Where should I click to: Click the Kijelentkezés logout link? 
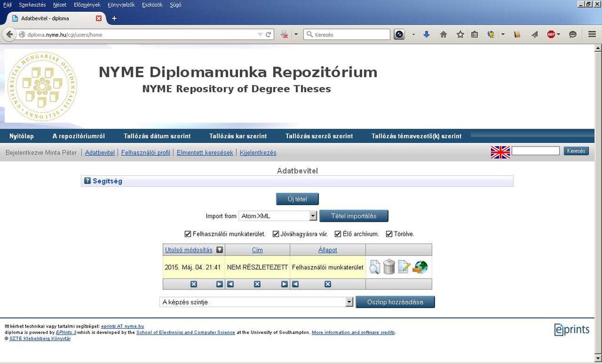point(258,152)
